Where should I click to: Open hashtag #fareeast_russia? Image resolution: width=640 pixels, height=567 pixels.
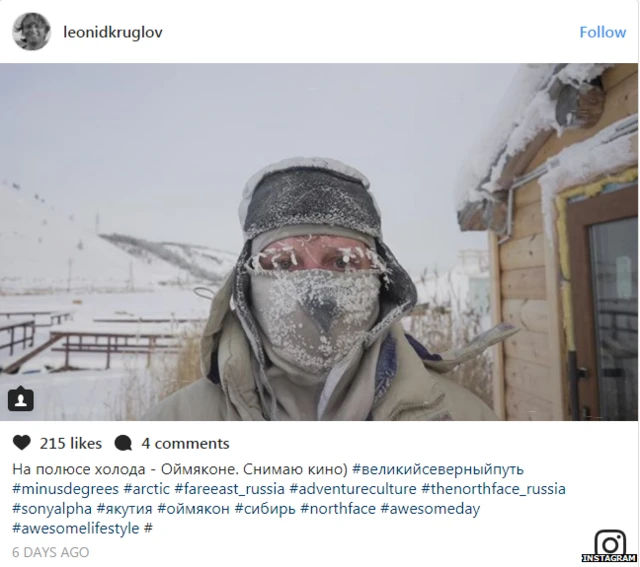click(x=229, y=489)
